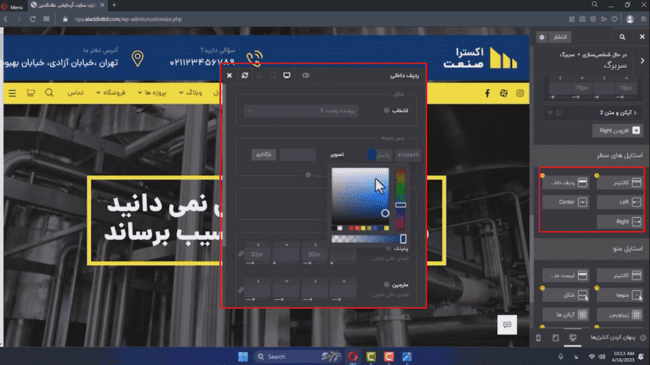Screen dimensions: 650x365
Task: Close the inner row settings popup
Action: [x=229, y=75]
